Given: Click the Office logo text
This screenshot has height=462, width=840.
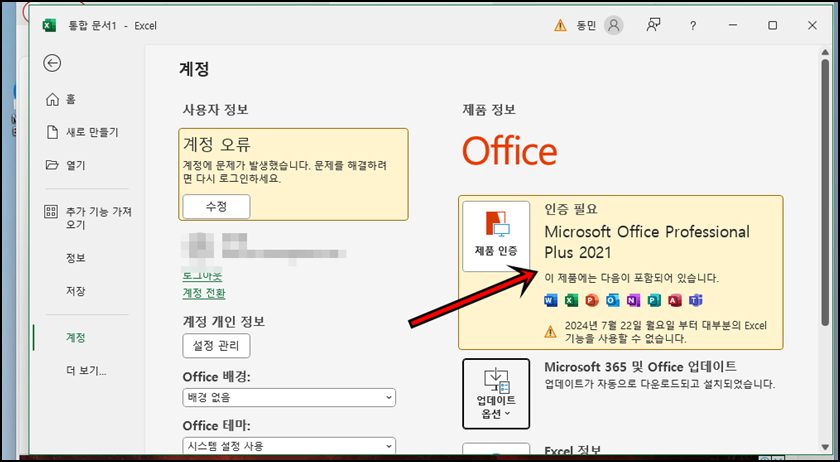Looking at the screenshot, I should click(509, 151).
